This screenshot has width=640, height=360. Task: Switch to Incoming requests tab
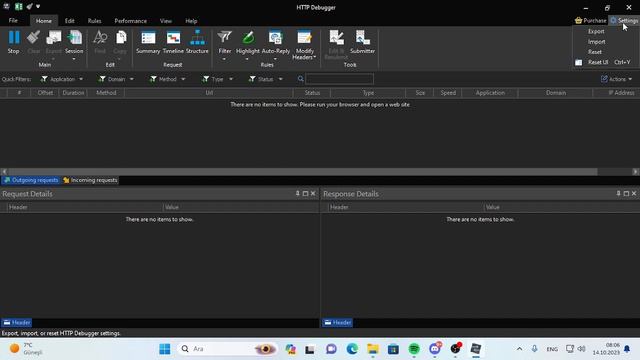[x=90, y=180]
